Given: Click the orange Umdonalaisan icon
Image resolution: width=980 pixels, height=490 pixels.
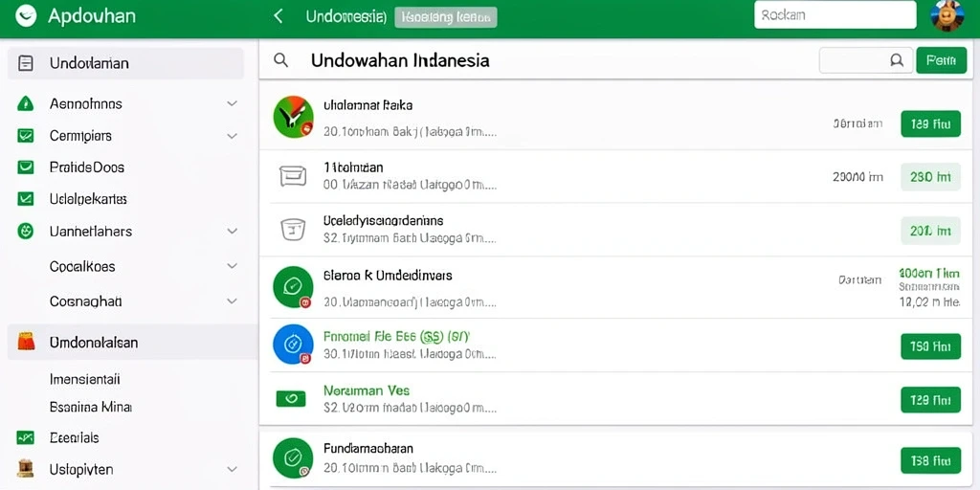Looking at the screenshot, I should pyautogui.click(x=26, y=342).
